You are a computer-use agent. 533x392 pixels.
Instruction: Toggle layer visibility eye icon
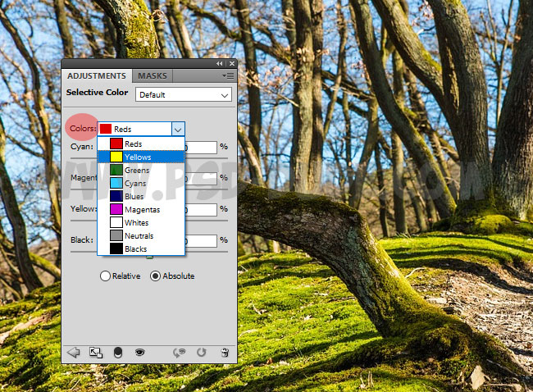(x=139, y=353)
